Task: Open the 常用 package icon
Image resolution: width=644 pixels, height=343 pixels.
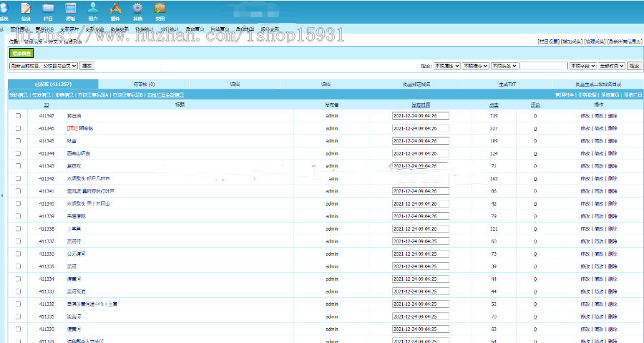Action: tap(160, 11)
